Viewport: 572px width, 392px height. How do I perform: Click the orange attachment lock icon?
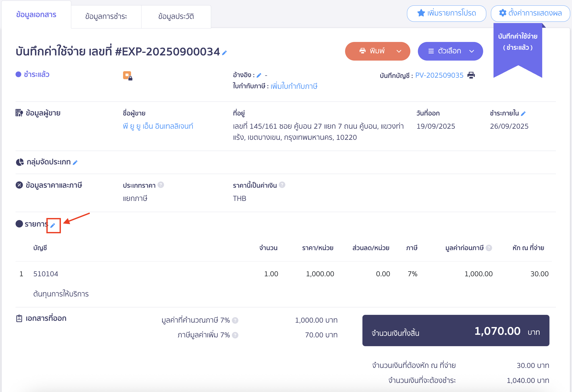click(127, 75)
